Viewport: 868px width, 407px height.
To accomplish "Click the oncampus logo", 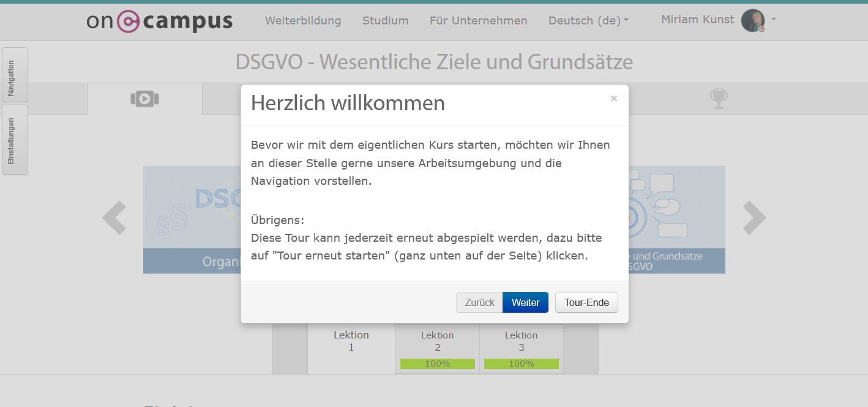I will 159,21.
